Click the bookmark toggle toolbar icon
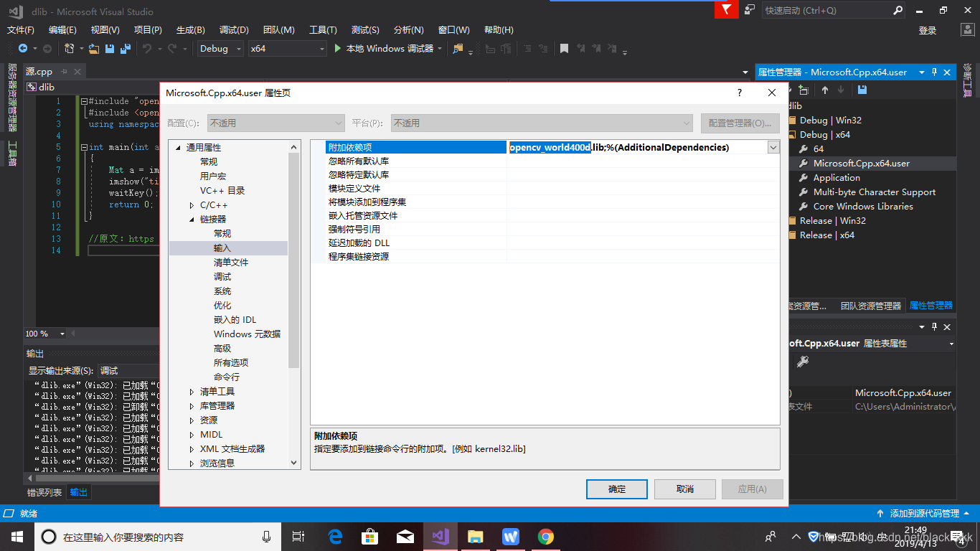This screenshot has height=551, width=980. pyautogui.click(x=564, y=49)
